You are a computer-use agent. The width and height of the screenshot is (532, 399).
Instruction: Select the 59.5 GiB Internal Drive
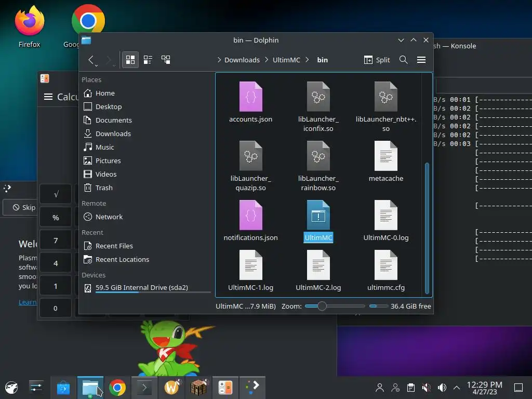coord(147,288)
